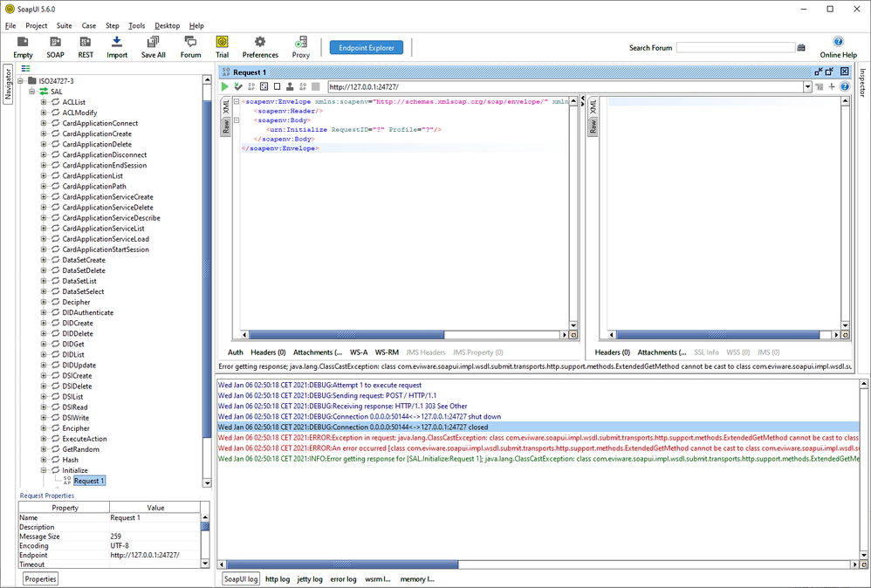Screen dimensions: 871x588
Task: Create a new SOAP project
Action: tap(55, 47)
